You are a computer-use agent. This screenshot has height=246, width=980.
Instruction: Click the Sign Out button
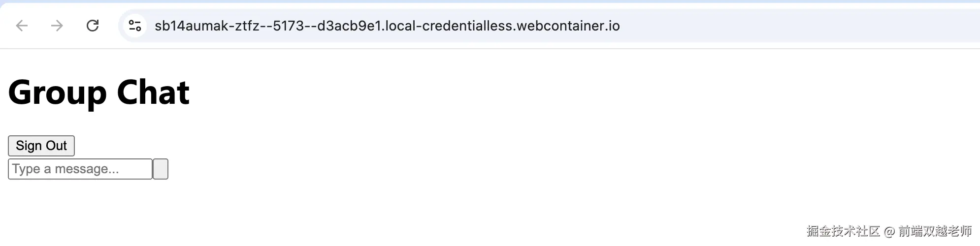point(41,146)
